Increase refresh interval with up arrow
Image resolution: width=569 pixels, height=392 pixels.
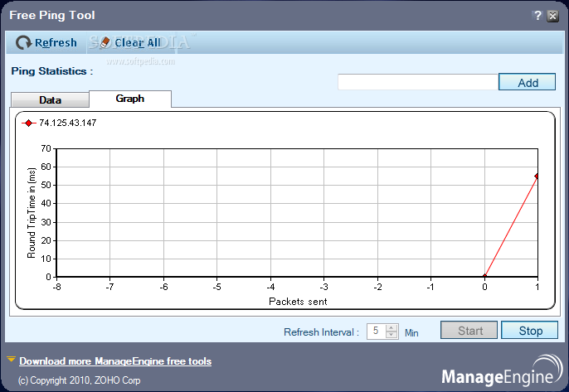(x=391, y=328)
